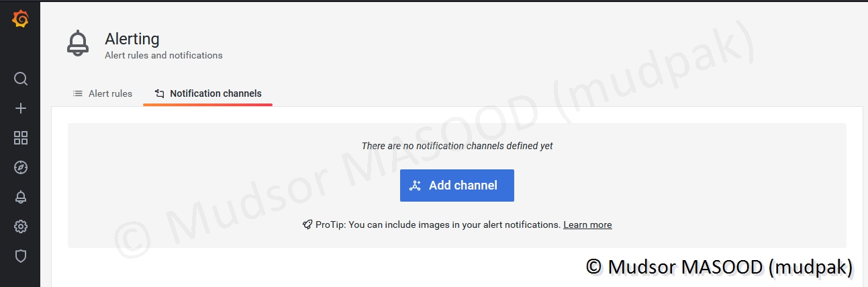Select the Notification channels tab label
Viewport: 868px width, 287px height.
(215, 93)
